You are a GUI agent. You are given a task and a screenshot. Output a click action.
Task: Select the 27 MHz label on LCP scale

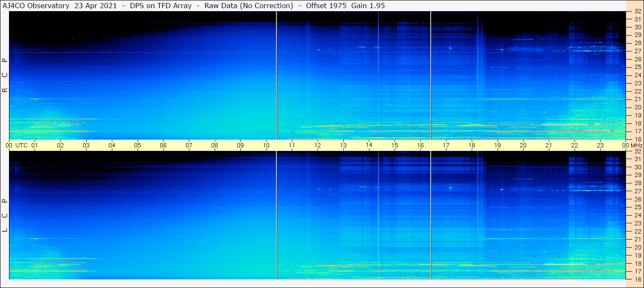(637, 191)
